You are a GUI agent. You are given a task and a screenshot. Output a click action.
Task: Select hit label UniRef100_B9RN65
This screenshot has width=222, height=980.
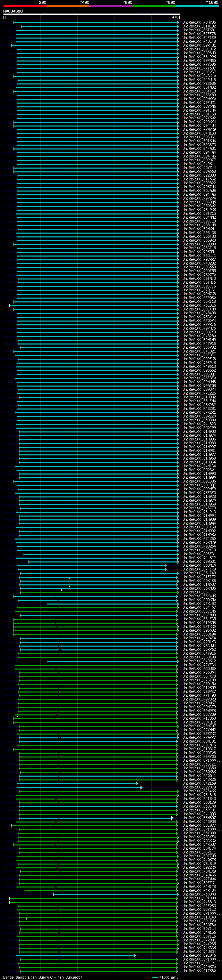(199, 60)
